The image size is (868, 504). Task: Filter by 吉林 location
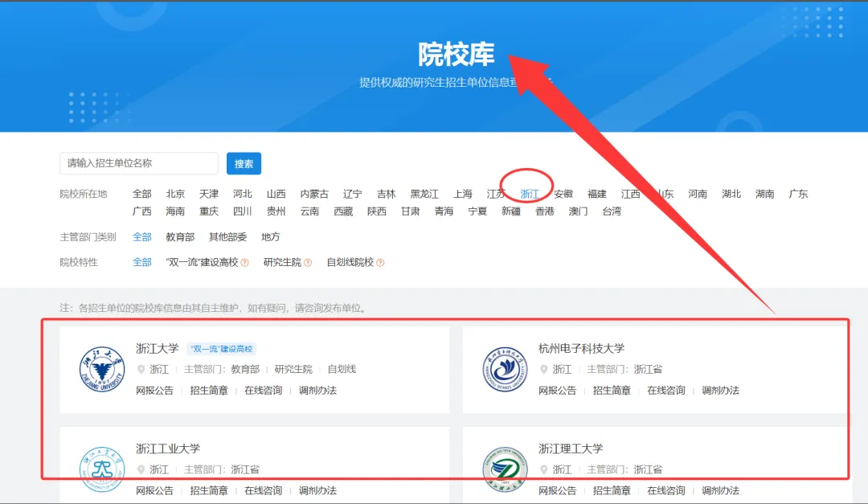[387, 194]
